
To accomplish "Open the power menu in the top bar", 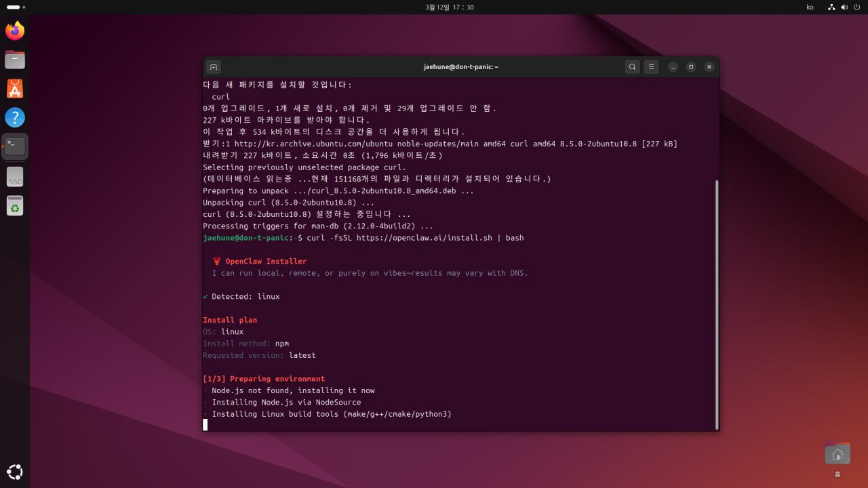I will click(856, 7).
